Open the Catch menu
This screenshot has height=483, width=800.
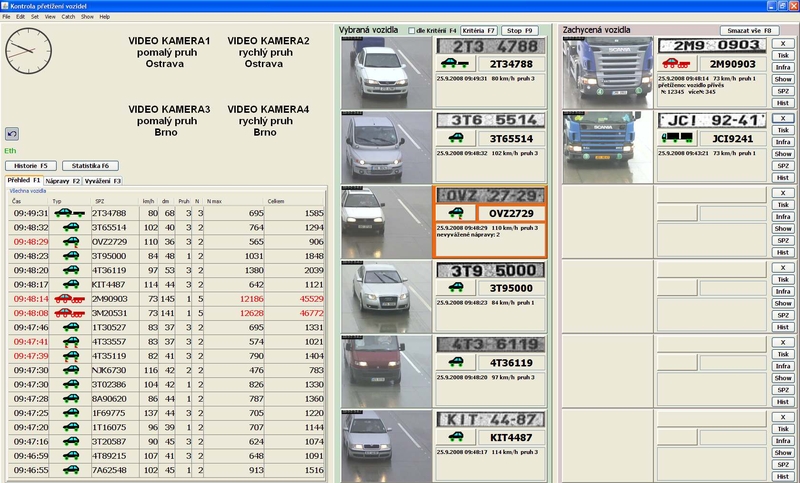click(68, 17)
